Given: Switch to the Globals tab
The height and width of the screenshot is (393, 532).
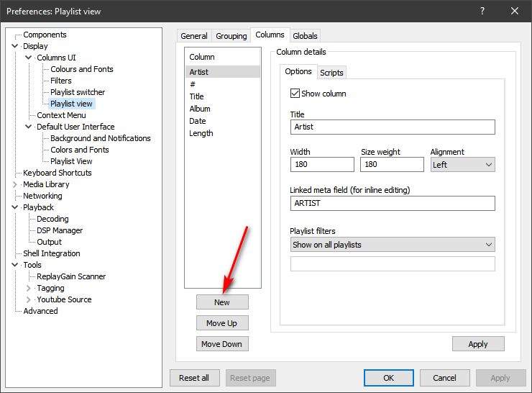Looking at the screenshot, I should (305, 36).
